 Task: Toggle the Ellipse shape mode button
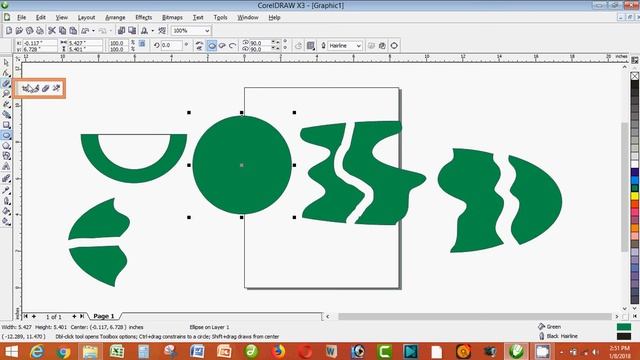pos(212,46)
